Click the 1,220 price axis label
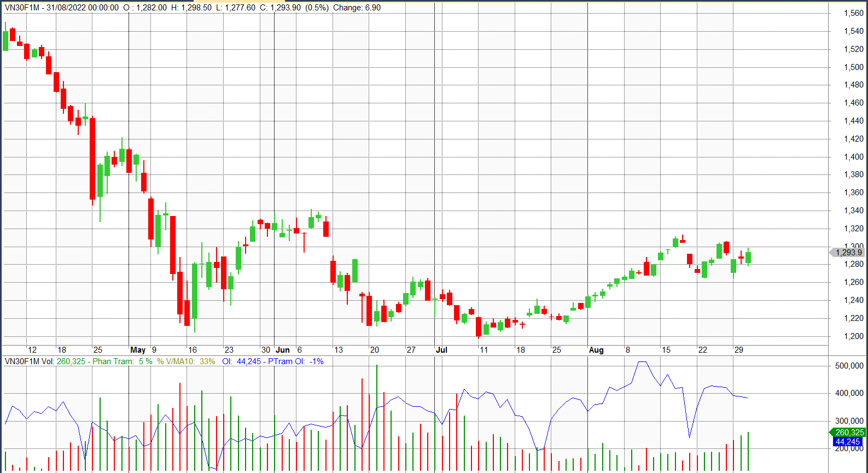 tap(854, 318)
